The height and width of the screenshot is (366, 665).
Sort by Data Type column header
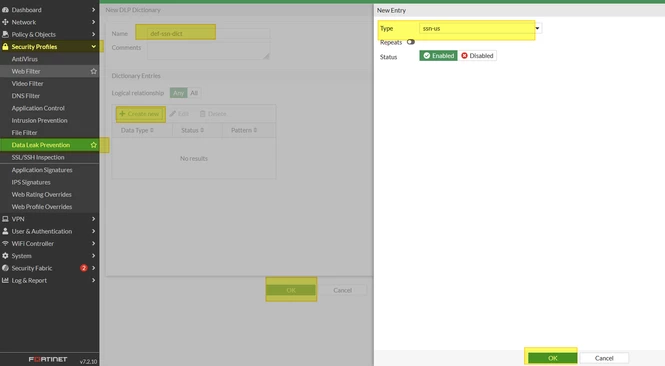137,130
